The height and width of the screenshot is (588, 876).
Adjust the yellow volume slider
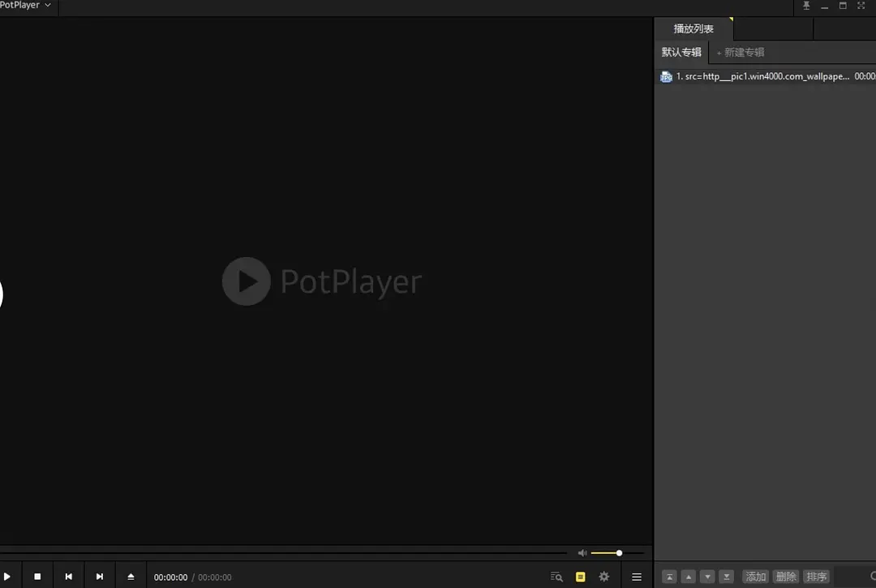[x=616, y=553]
